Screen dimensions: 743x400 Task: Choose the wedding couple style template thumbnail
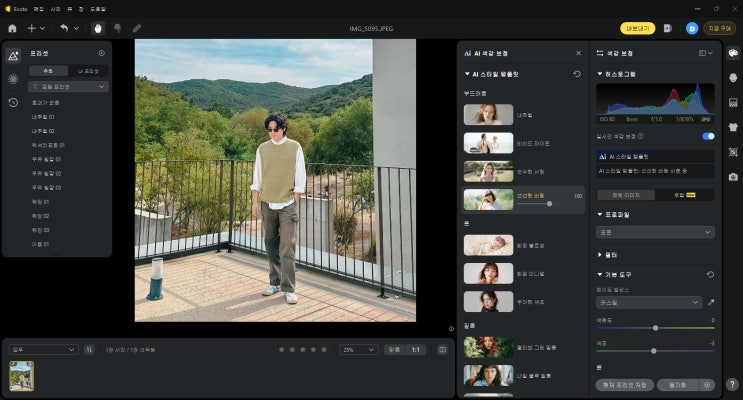tap(488, 143)
